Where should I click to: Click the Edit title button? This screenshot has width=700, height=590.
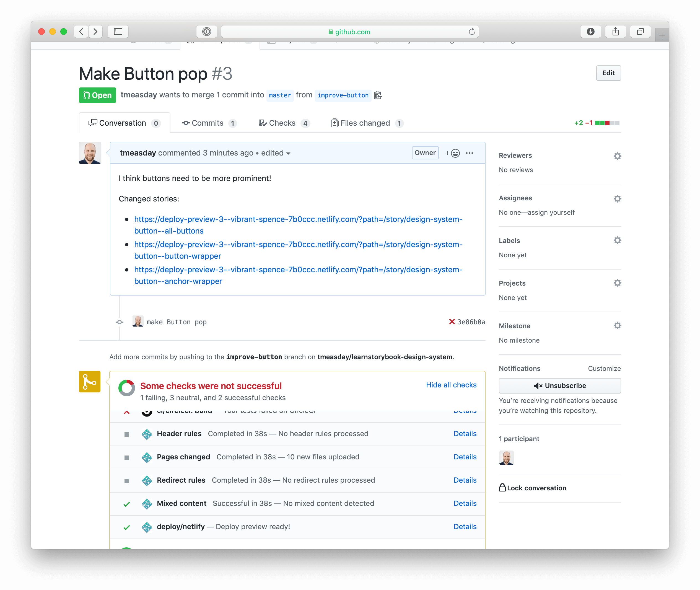coord(608,73)
